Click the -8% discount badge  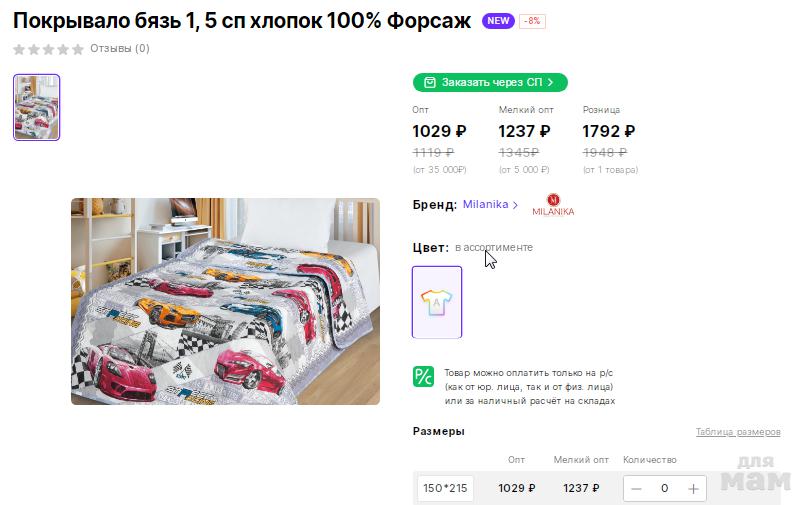point(532,21)
